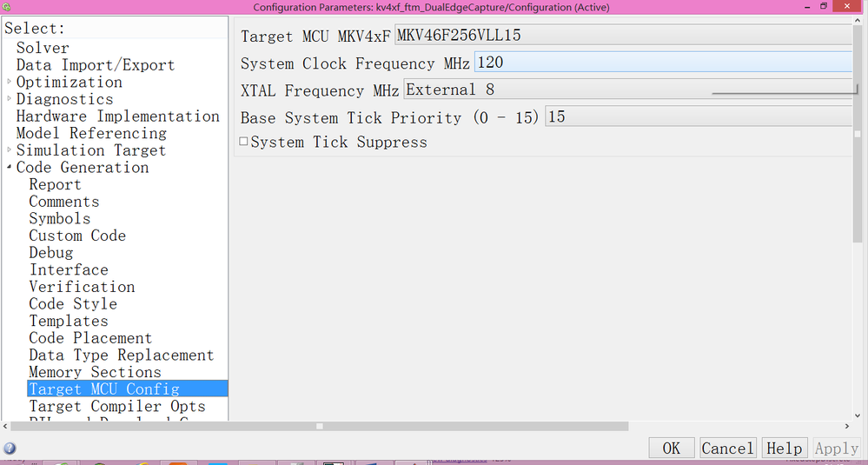Select Solver in the tree

point(43,48)
